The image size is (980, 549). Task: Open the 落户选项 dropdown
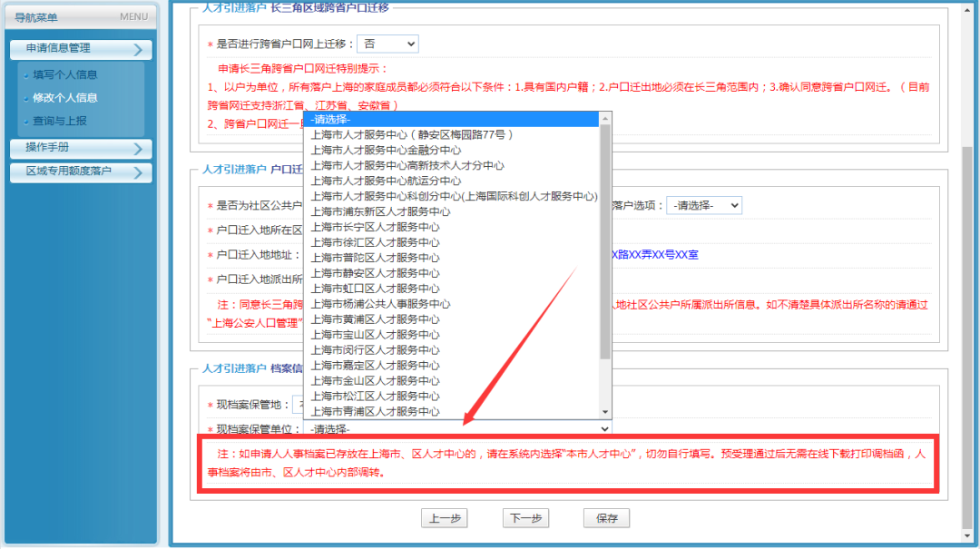[x=703, y=206]
